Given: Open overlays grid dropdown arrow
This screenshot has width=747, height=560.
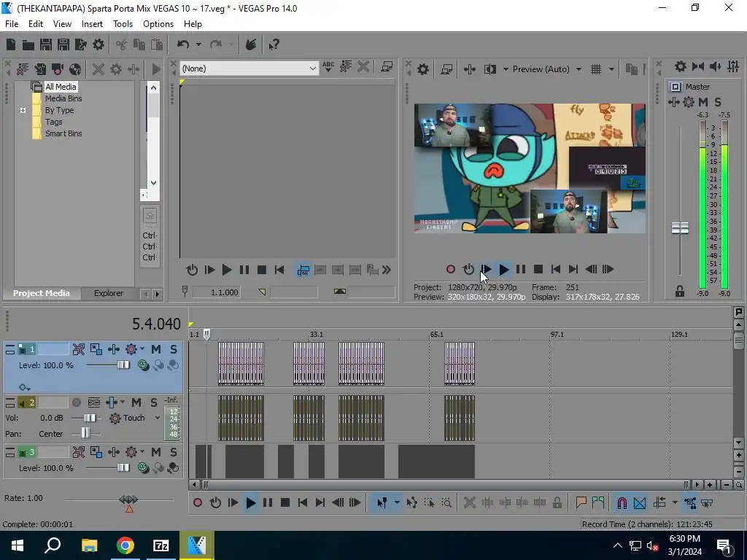Looking at the screenshot, I should click(611, 69).
